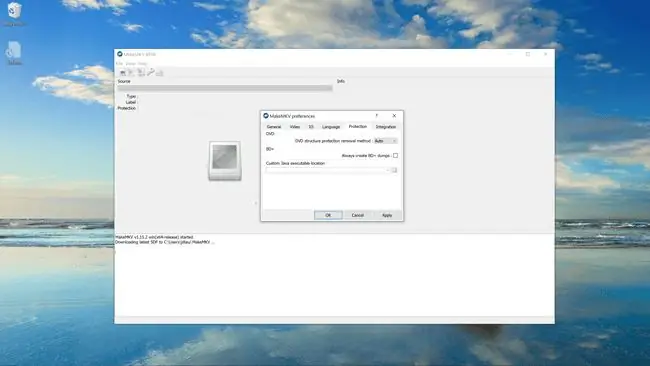The width and height of the screenshot is (650, 366).
Task: Click the Apply button
Action: pyautogui.click(x=387, y=215)
